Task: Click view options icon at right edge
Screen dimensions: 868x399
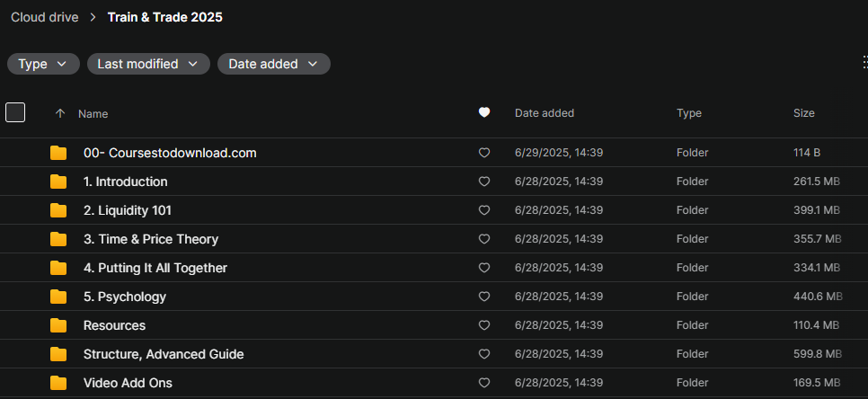Action: [x=864, y=62]
